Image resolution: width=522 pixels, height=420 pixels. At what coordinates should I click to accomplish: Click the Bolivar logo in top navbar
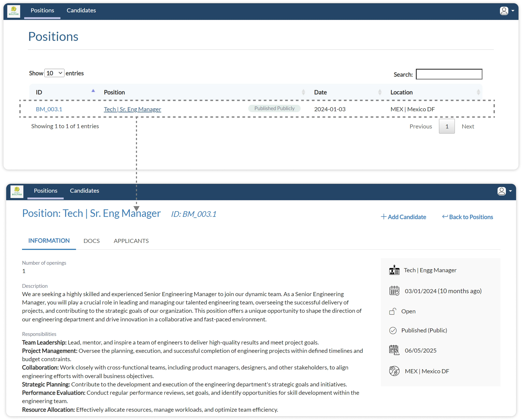tap(14, 11)
